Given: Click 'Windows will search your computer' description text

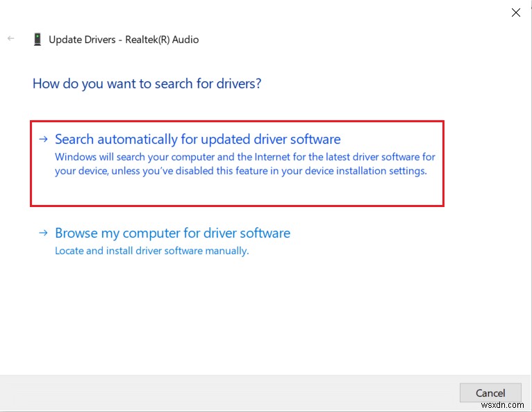Looking at the screenshot, I should pos(245,163).
